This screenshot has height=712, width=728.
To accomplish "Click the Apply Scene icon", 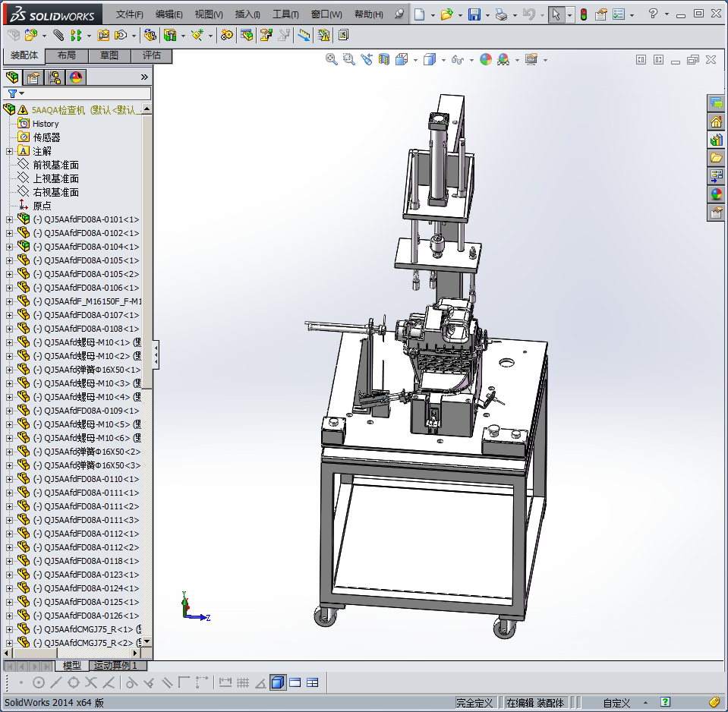I will tap(503, 59).
